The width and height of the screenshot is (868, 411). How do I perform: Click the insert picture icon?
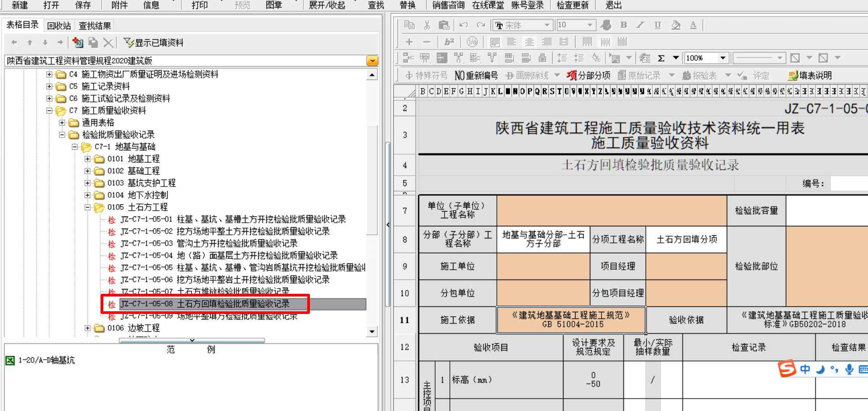pos(615,58)
